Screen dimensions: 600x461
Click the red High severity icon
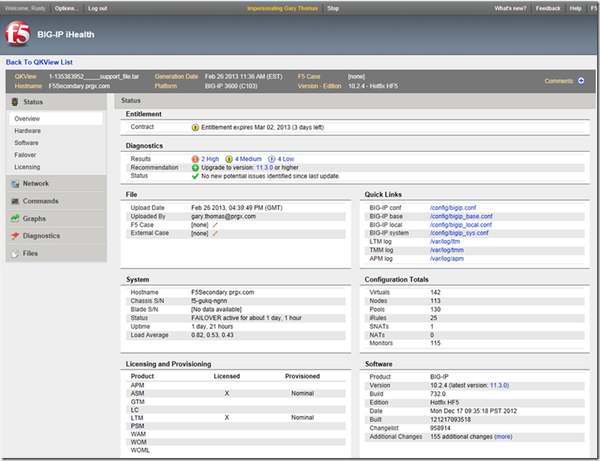tap(195, 158)
